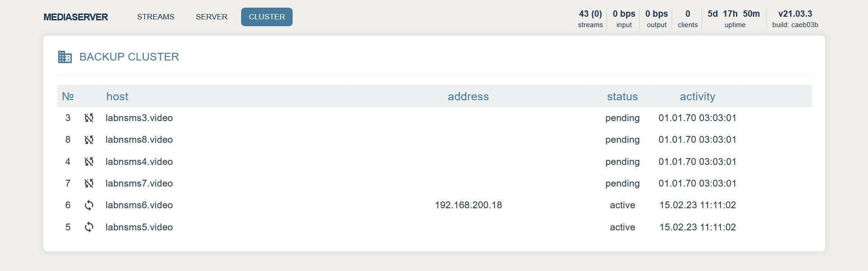The height and width of the screenshot is (271, 868).
Task: Click the address column header
Action: click(x=468, y=97)
